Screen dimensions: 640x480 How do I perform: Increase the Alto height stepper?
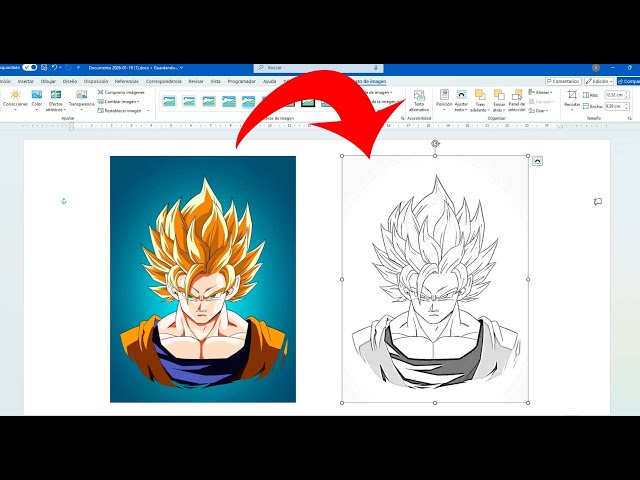[x=627, y=93]
